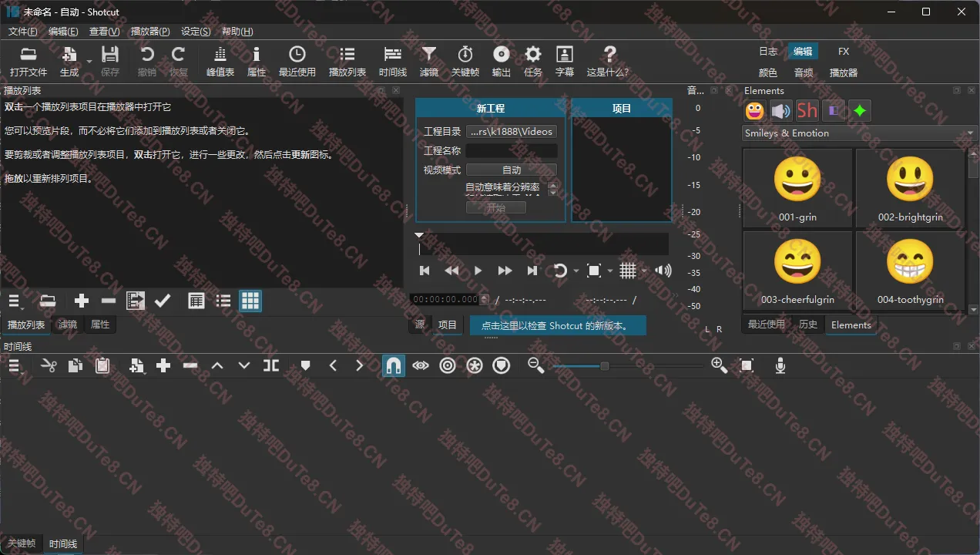This screenshot has width=980, height=555.
Task: Open the Smileys & Emotion category dropdown
Action: pos(860,133)
